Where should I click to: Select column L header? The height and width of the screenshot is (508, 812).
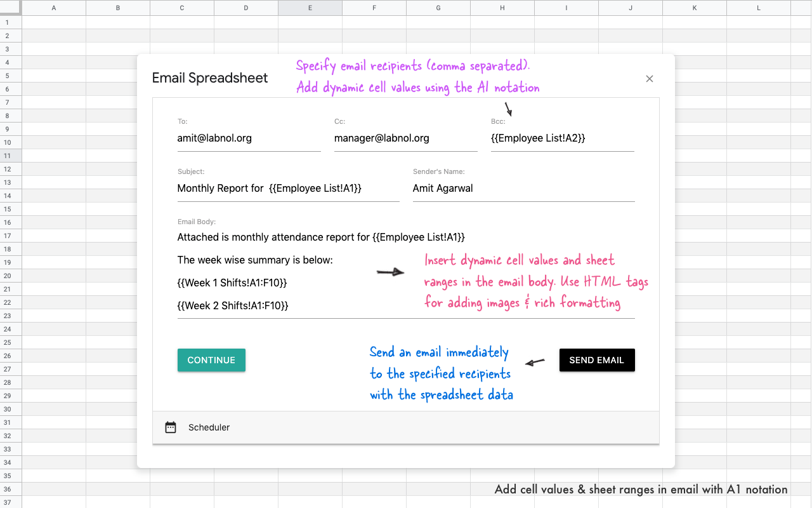[x=759, y=8]
